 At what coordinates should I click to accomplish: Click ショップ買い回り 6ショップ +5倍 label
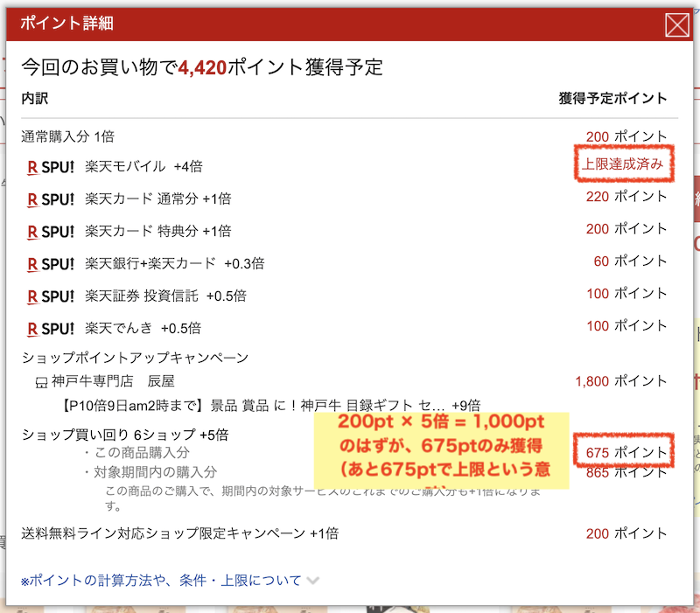coord(125,435)
